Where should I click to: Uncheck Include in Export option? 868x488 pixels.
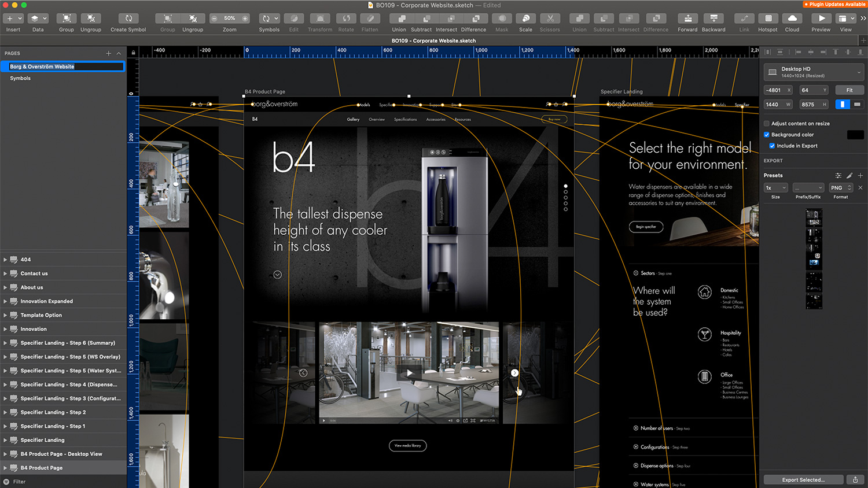(x=772, y=146)
